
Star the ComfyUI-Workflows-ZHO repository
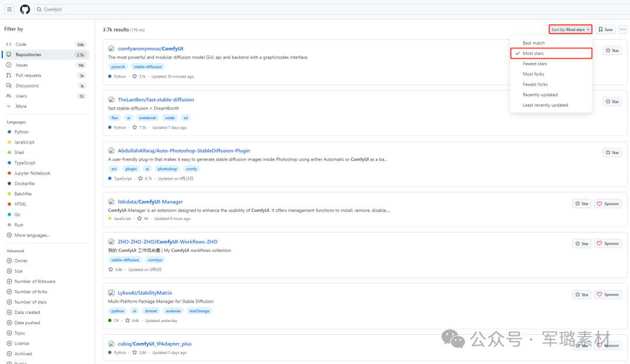click(582, 243)
